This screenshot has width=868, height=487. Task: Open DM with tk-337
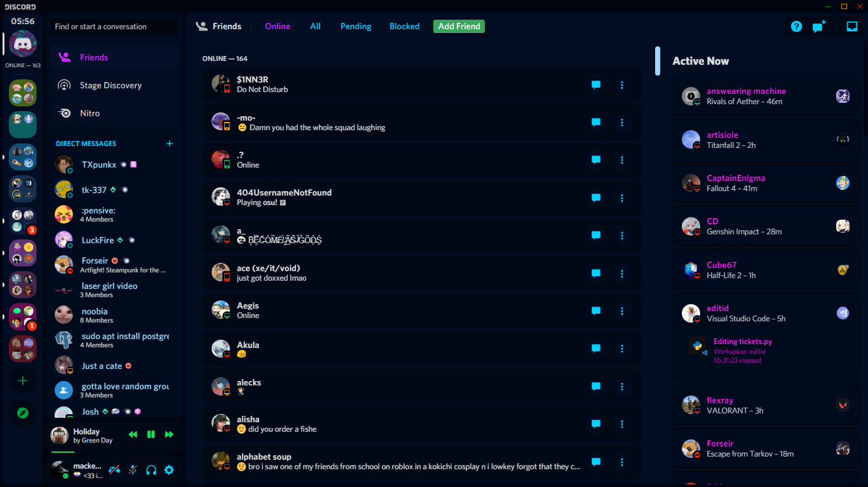[x=114, y=190]
